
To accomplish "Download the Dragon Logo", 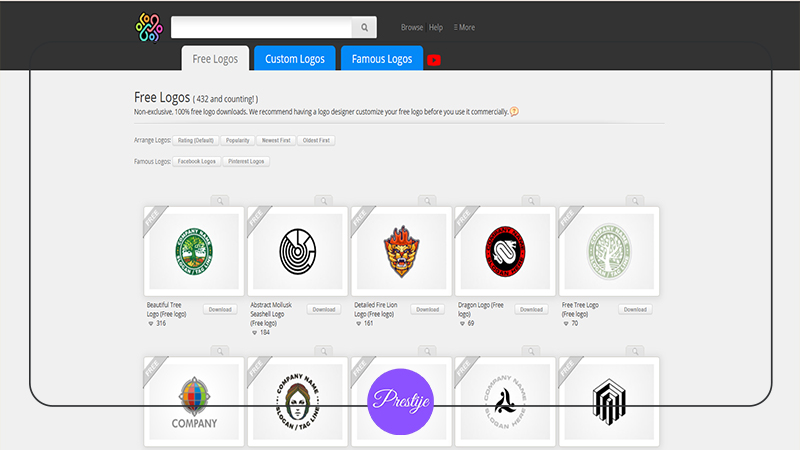I will coord(531,310).
